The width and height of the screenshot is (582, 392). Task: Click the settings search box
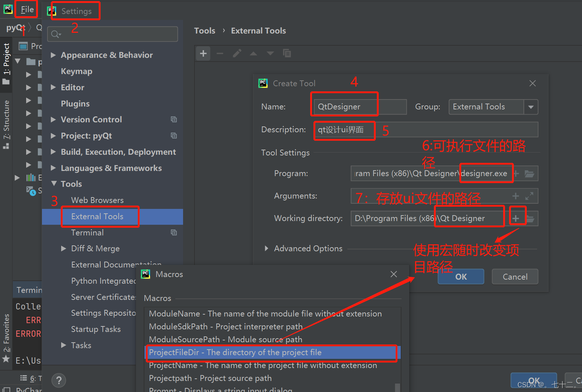[113, 34]
